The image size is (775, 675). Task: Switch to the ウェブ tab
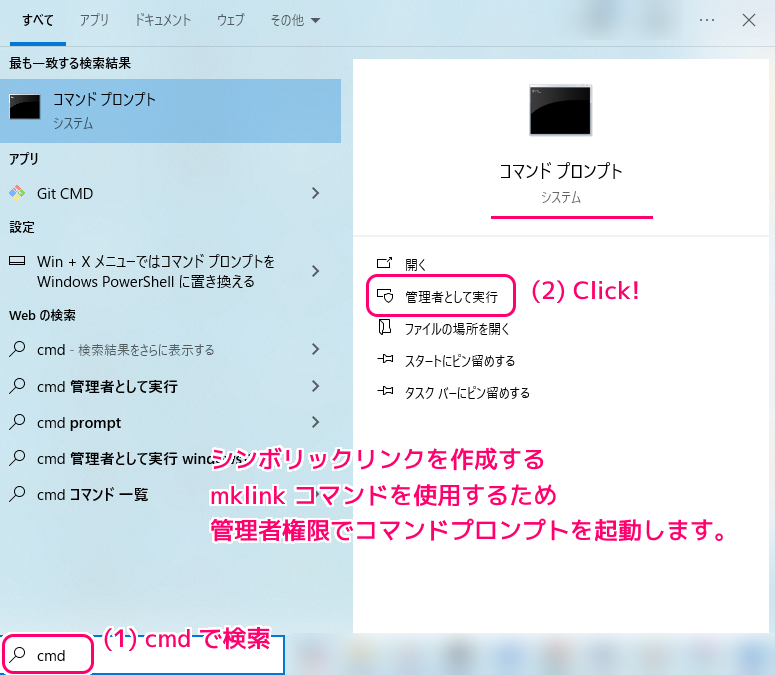pyautogui.click(x=230, y=20)
